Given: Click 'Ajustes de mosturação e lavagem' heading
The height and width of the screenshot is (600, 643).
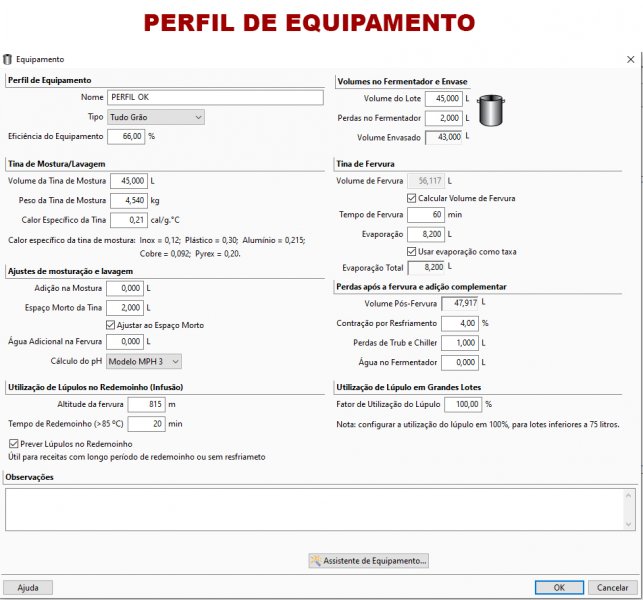Looking at the screenshot, I should 70,271.
